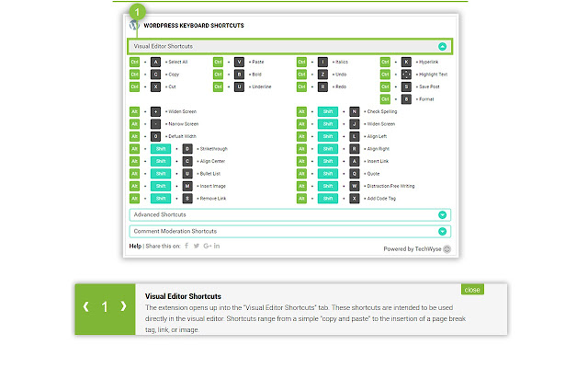Click the N key for Check Spelling
This screenshot has height=368, width=588.
coord(355,111)
